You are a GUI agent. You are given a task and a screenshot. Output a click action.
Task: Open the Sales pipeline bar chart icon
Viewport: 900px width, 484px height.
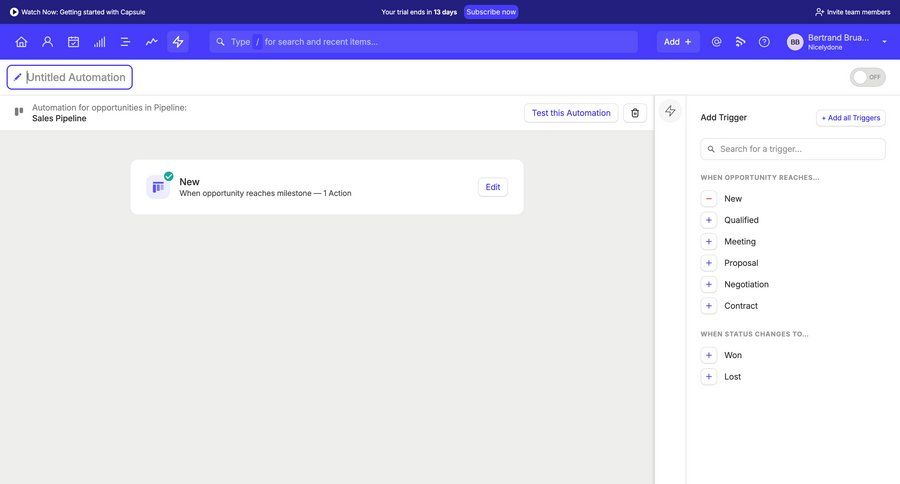pos(99,42)
